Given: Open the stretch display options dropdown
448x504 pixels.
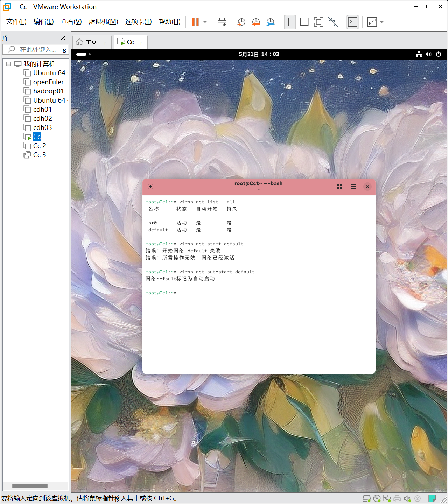Looking at the screenshot, I should (x=382, y=22).
